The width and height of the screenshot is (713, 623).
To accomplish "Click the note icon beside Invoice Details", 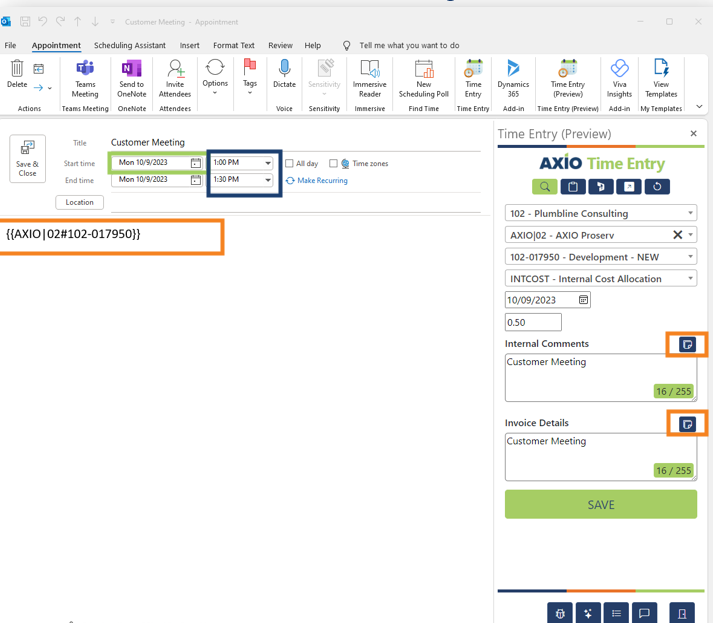I will coord(687,424).
